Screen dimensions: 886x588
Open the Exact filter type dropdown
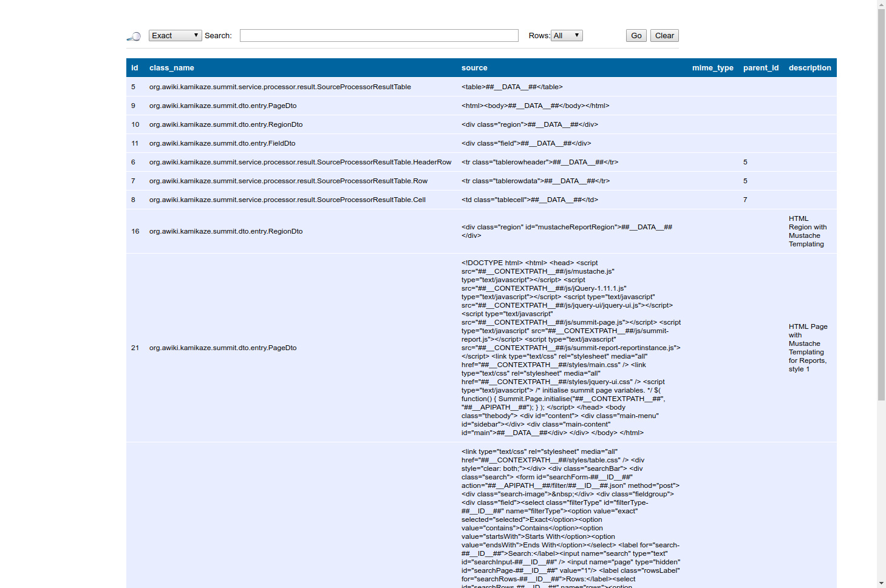point(175,36)
